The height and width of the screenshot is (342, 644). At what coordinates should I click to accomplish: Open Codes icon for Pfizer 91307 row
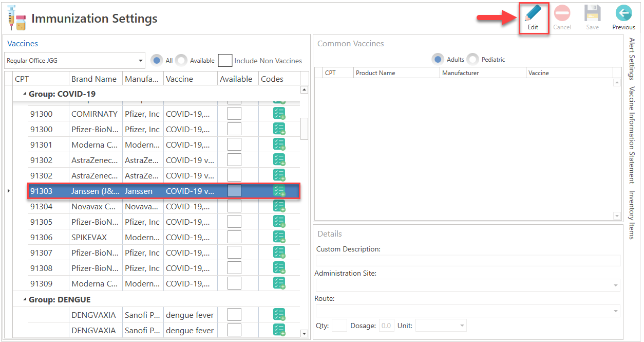pos(279,253)
